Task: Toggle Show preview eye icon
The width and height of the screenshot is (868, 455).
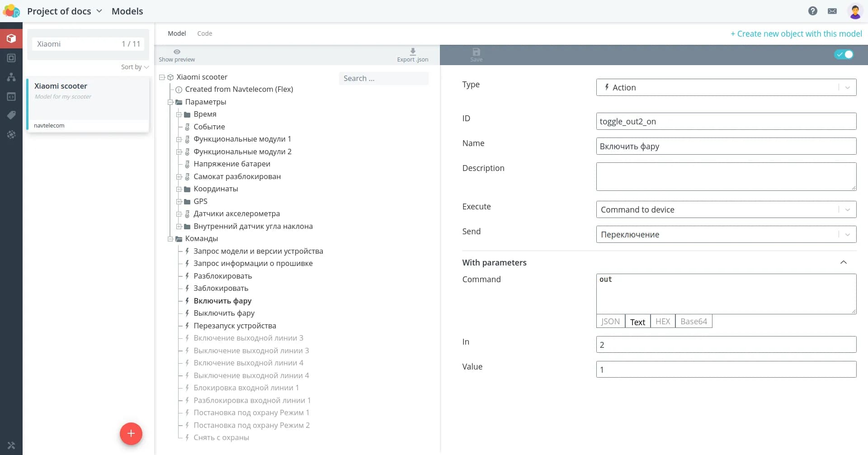Action: (177, 52)
